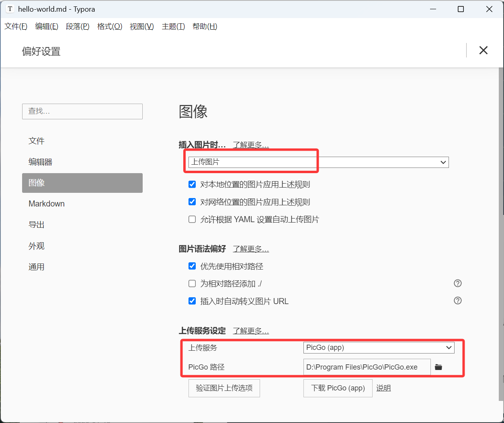Minimize the Typora window
504x423 pixels.
click(433, 9)
